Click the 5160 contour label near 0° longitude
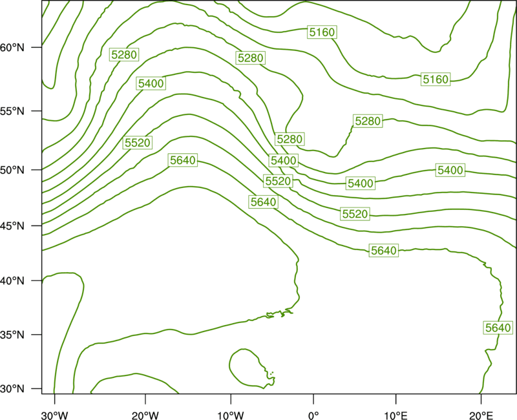 pos(322,32)
